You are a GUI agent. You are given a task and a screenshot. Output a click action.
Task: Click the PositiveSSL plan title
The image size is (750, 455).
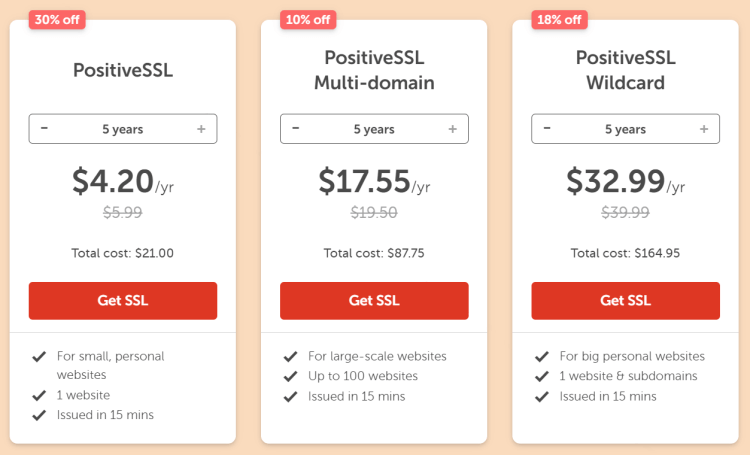[x=123, y=70]
